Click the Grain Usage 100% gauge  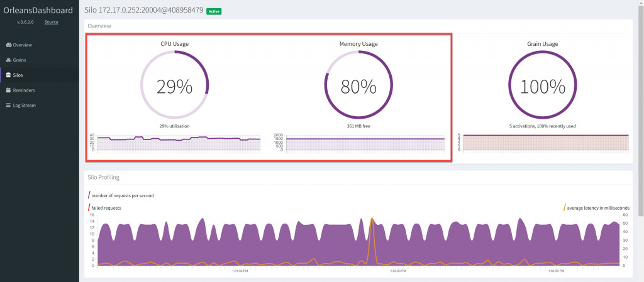[543, 85]
